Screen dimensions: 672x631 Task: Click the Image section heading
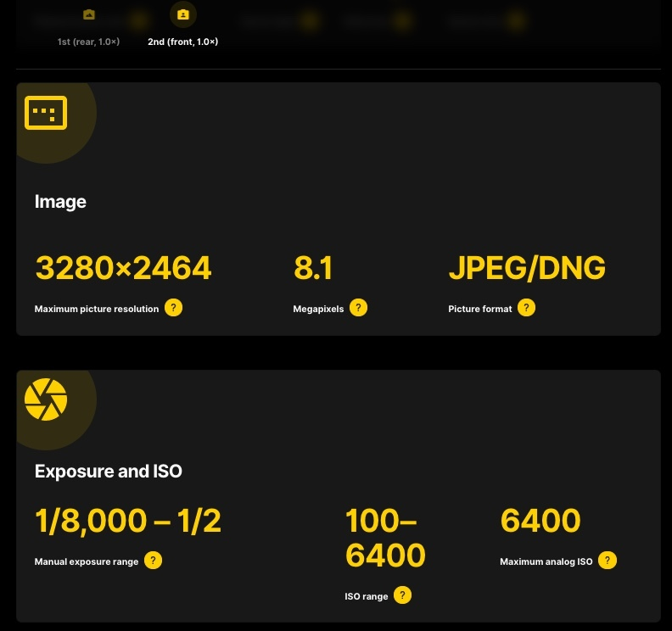(x=60, y=202)
